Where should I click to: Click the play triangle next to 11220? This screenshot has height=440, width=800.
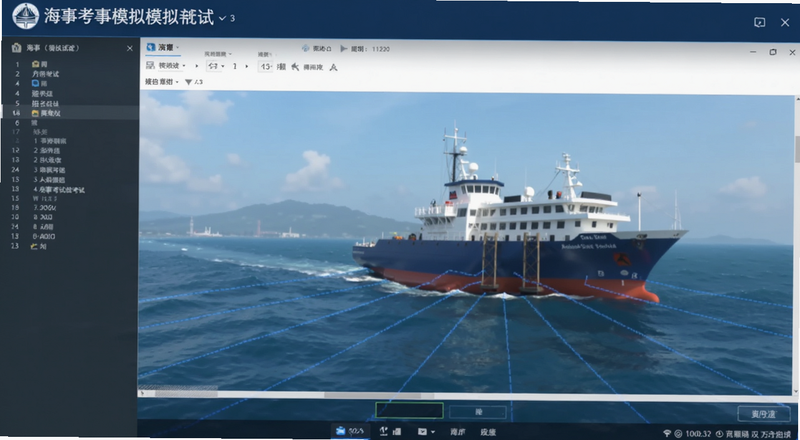[x=344, y=48]
